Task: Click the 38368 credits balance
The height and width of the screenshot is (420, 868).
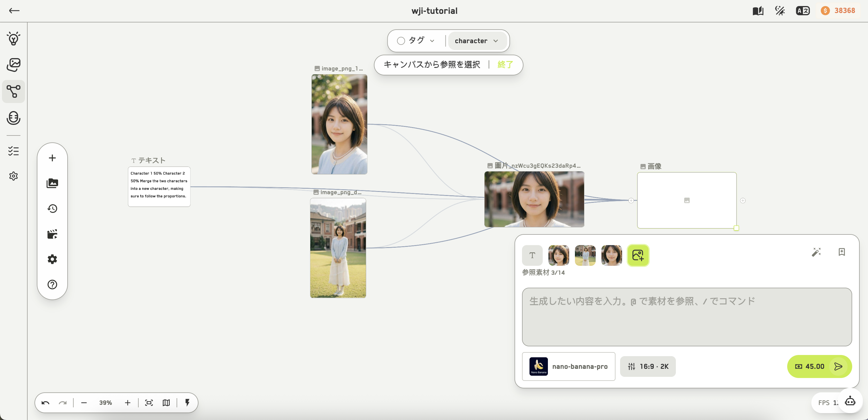Action: point(838,11)
